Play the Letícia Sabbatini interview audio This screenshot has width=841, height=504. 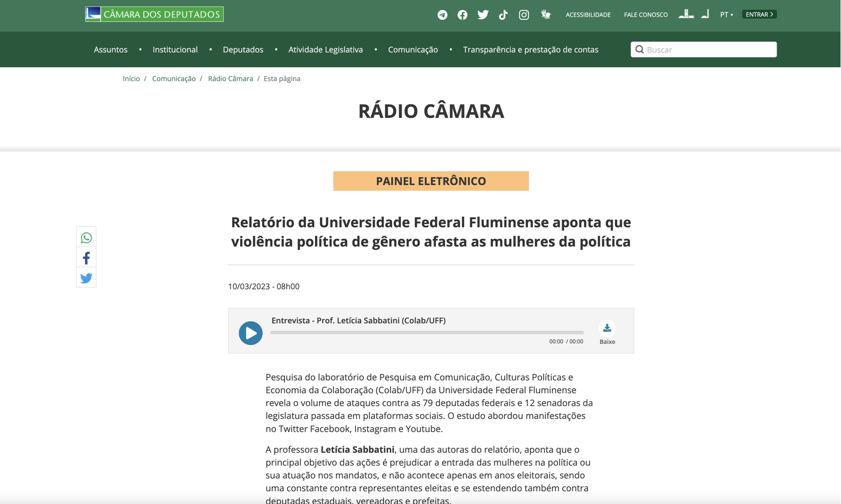[251, 333]
